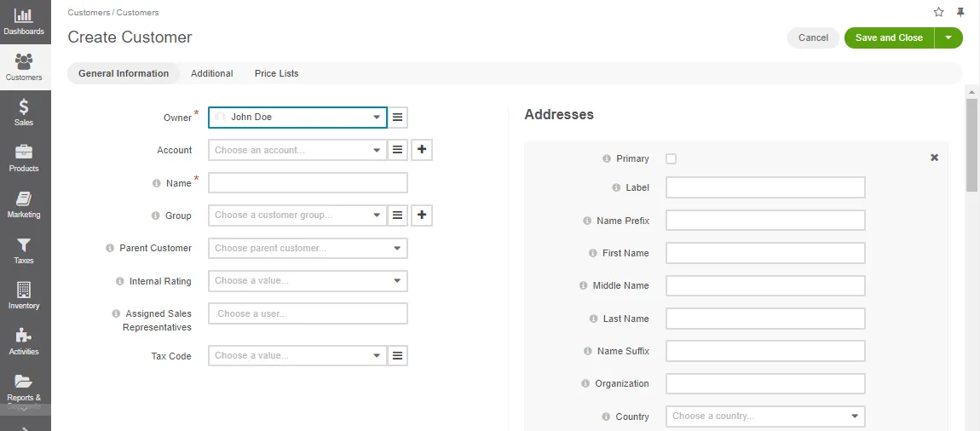This screenshot has width=980, height=431.
Task: Click the Save and Close button
Action: [889, 37]
